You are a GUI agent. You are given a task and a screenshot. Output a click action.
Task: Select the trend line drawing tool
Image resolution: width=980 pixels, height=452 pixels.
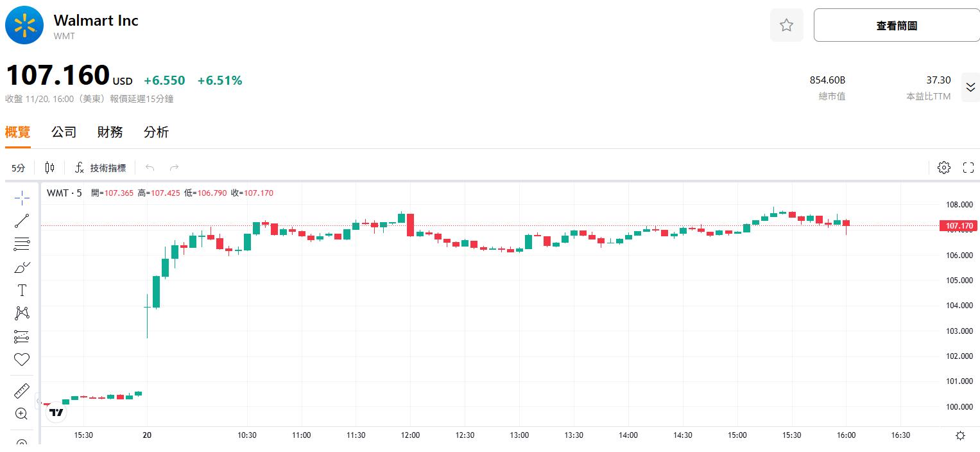coord(22,221)
